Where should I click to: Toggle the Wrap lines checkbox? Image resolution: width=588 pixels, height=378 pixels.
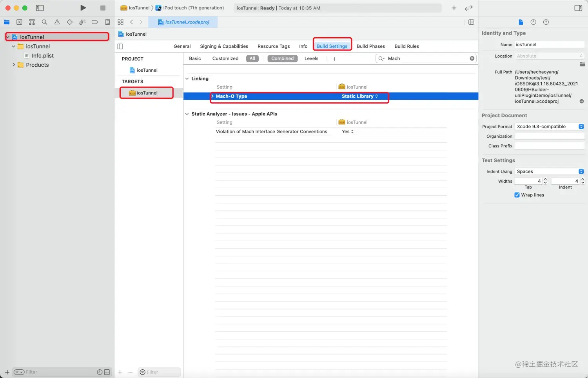(517, 195)
